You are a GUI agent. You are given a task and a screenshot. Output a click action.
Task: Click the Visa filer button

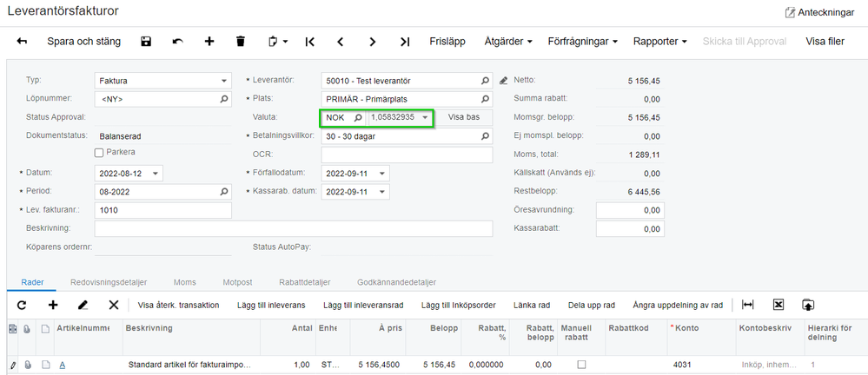coord(825,42)
